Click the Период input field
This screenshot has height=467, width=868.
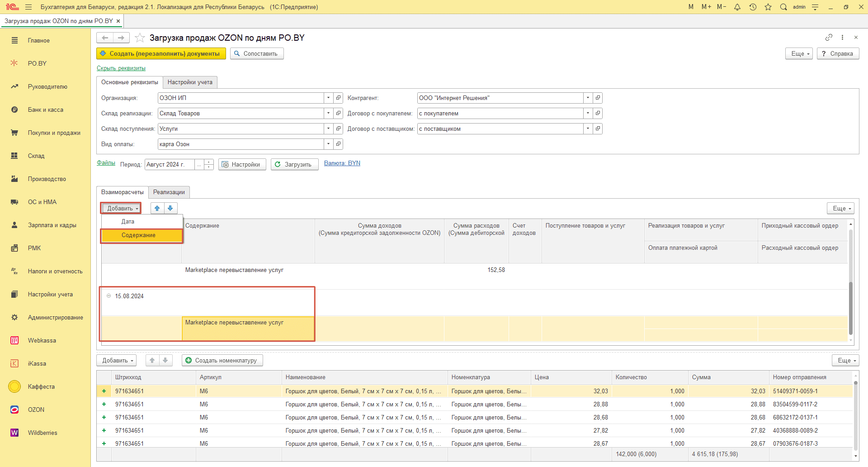tap(170, 164)
